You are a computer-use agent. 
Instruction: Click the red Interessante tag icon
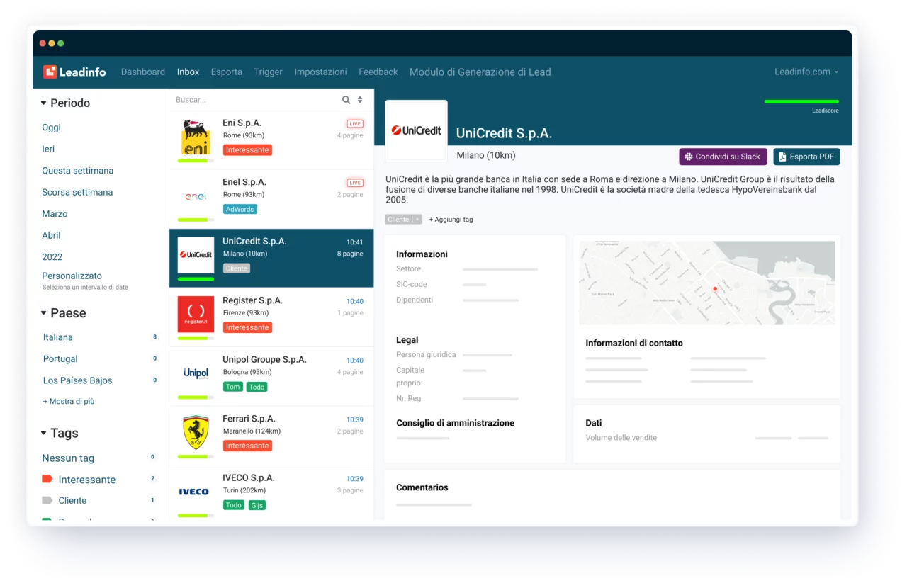pyautogui.click(x=47, y=480)
